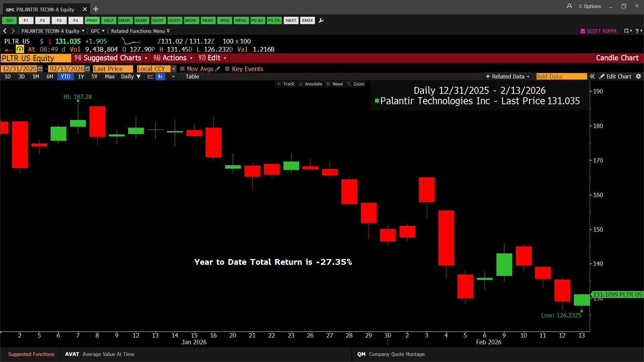
Task: Switch to line chart icon
Action: point(150,76)
